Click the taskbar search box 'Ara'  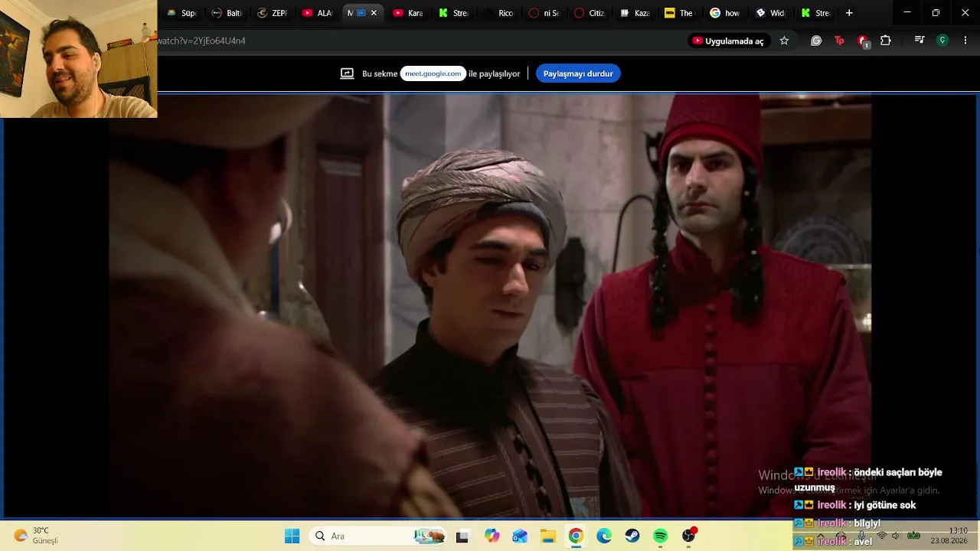pyautogui.click(x=379, y=536)
